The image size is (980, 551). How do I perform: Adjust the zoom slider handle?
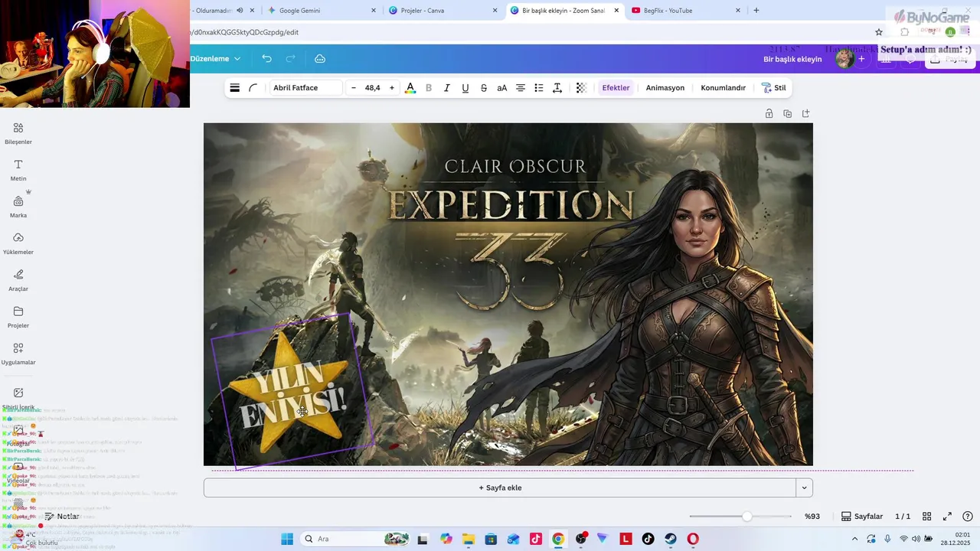(746, 517)
